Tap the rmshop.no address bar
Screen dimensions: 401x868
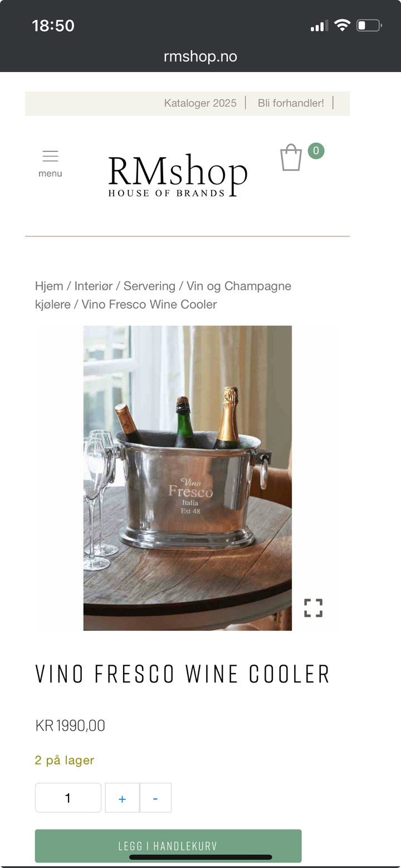tap(200, 56)
